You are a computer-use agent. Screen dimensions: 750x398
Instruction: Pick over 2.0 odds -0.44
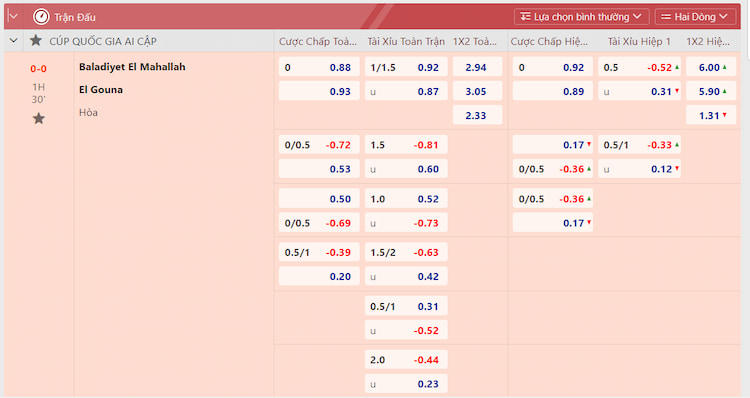406,360
